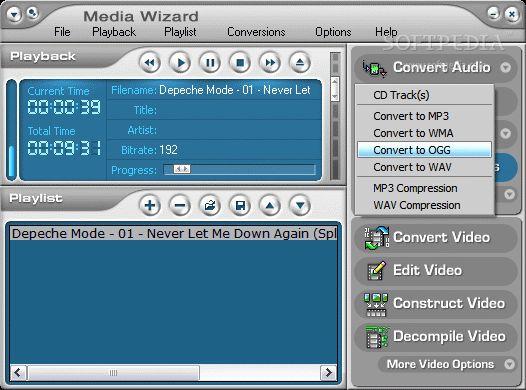Open the File menu
This screenshot has height=390, width=526.
[x=62, y=32]
